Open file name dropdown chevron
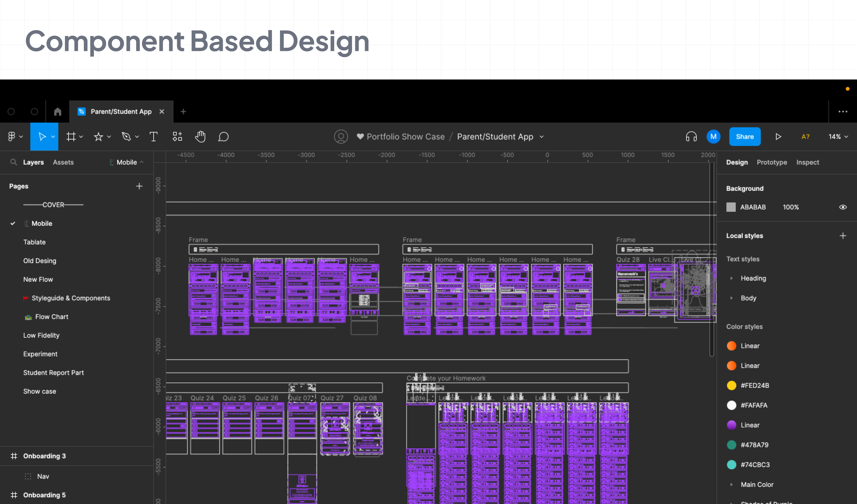 pyautogui.click(x=542, y=137)
